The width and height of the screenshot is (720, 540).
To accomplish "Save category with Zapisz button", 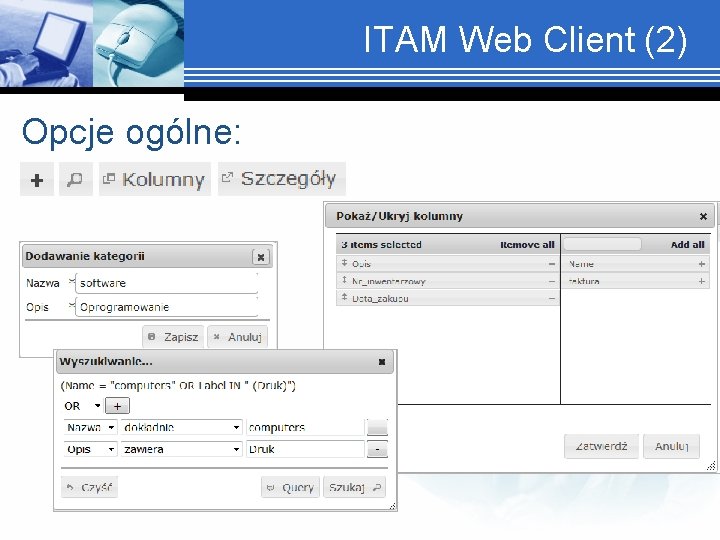I will [173, 337].
